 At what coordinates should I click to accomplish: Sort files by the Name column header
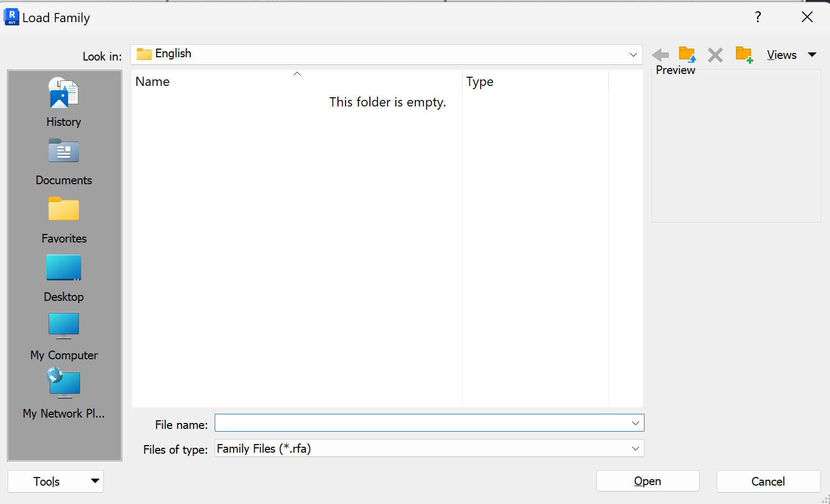tap(152, 82)
